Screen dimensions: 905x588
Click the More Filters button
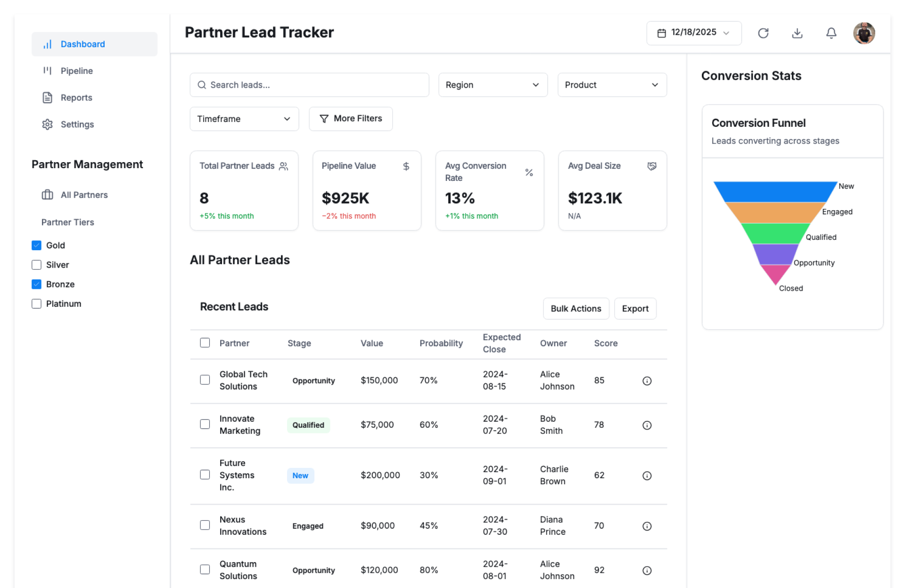[x=350, y=119]
